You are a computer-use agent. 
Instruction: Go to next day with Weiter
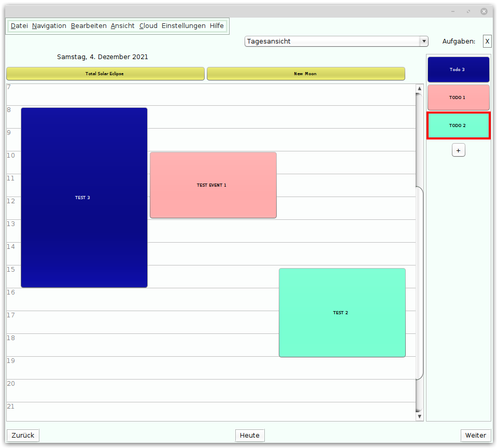pyautogui.click(x=475, y=435)
